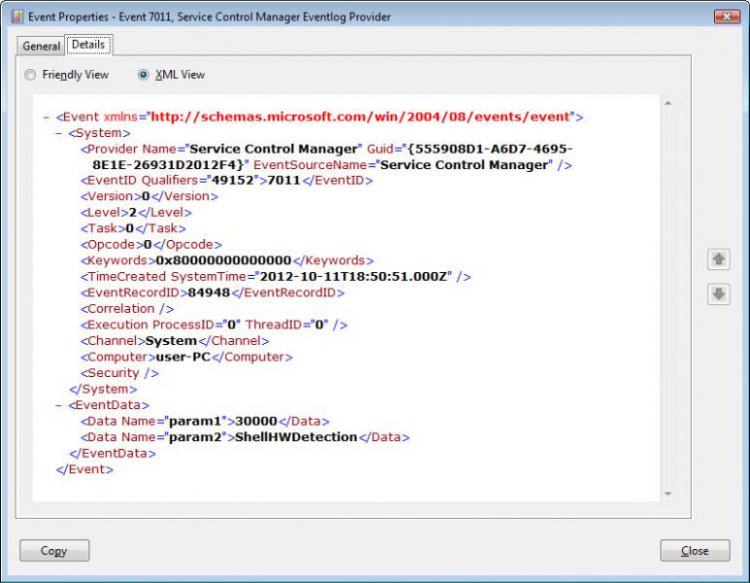The height and width of the screenshot is (583, 750).
Task: Collapse the System XML node
Action: pyautogui.click(x=59, y=133)
